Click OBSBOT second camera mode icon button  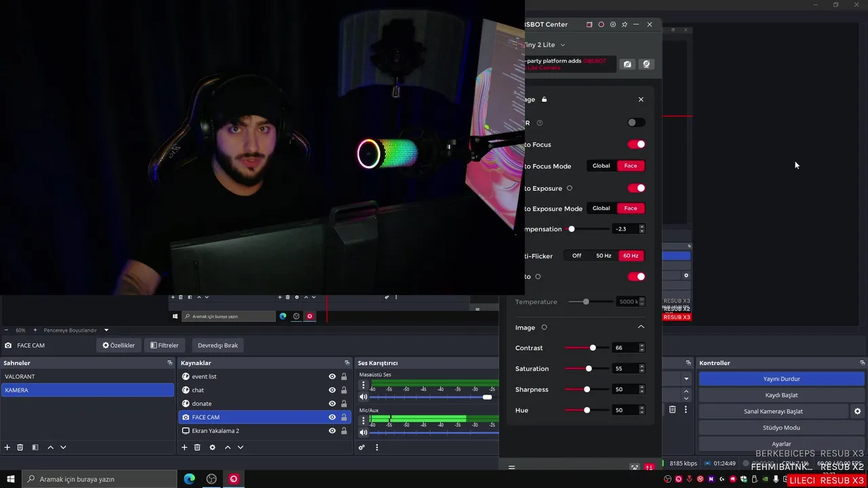click(646, 64)
